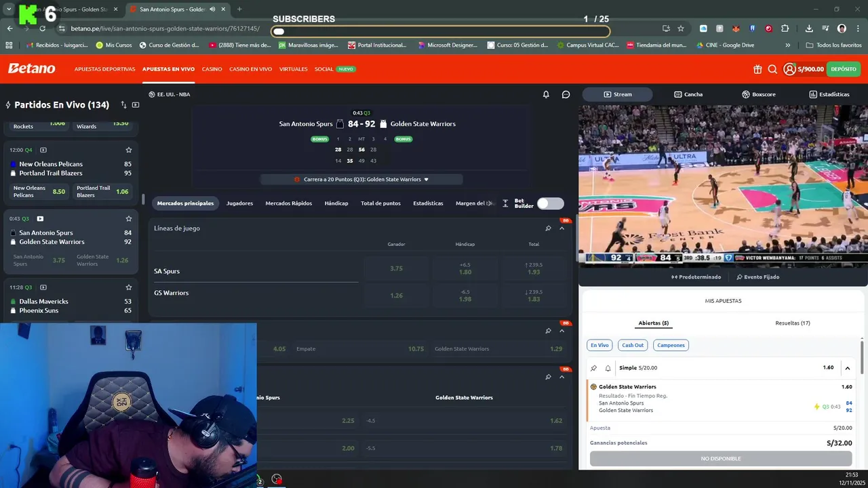Open SOCIAL section marked Nuevo
The image size is (868, 488).
coord(334,69)
